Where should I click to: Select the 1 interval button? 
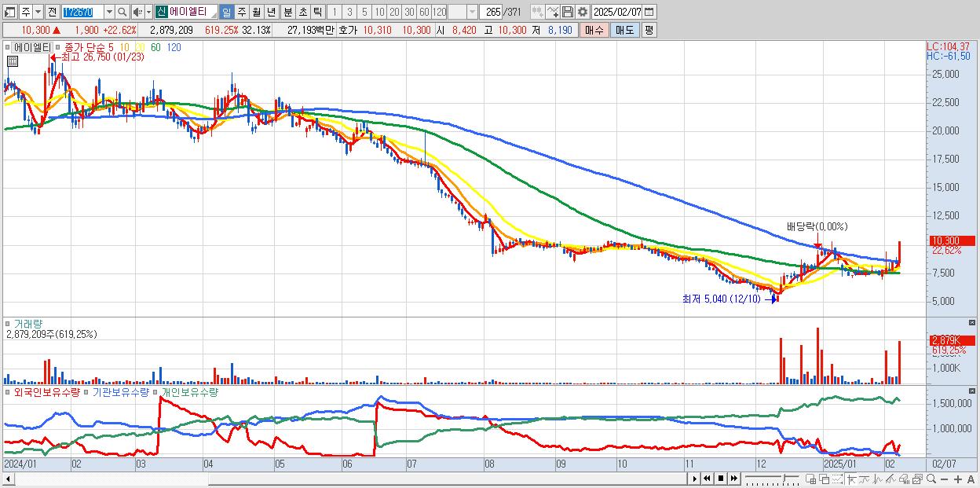334,12
